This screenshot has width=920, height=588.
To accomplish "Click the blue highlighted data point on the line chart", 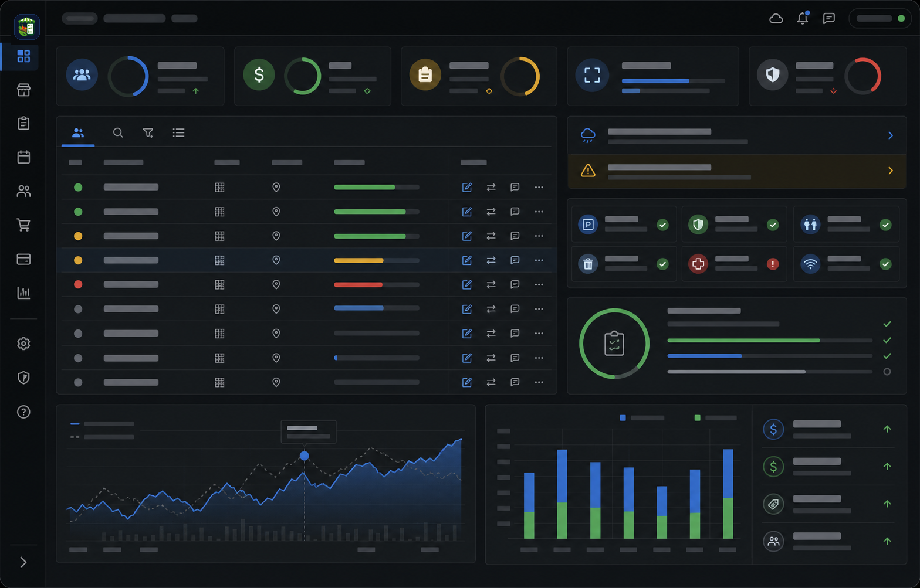I will coord(304,456).
